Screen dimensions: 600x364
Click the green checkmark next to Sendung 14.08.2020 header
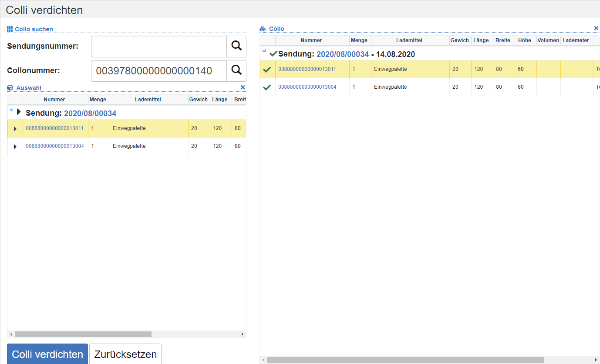tap(273, 54)
